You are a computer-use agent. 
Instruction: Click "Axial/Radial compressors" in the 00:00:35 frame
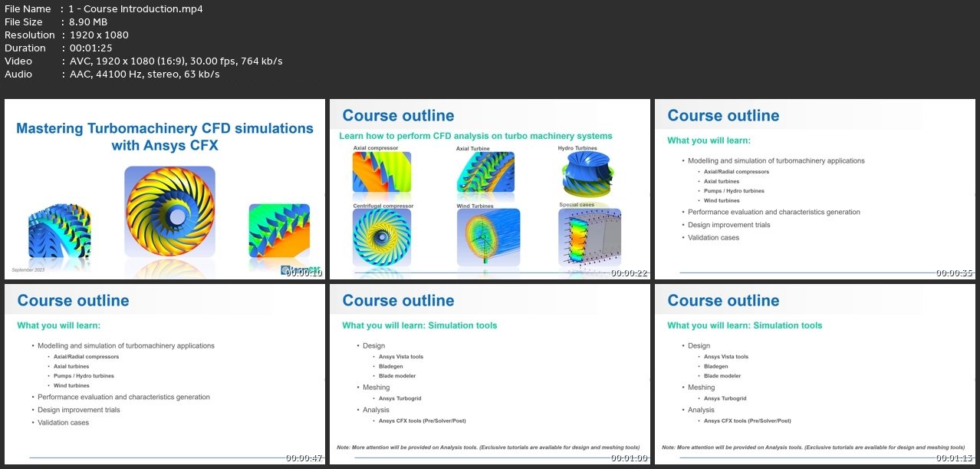pyautogui.click(x=736, y=172)
